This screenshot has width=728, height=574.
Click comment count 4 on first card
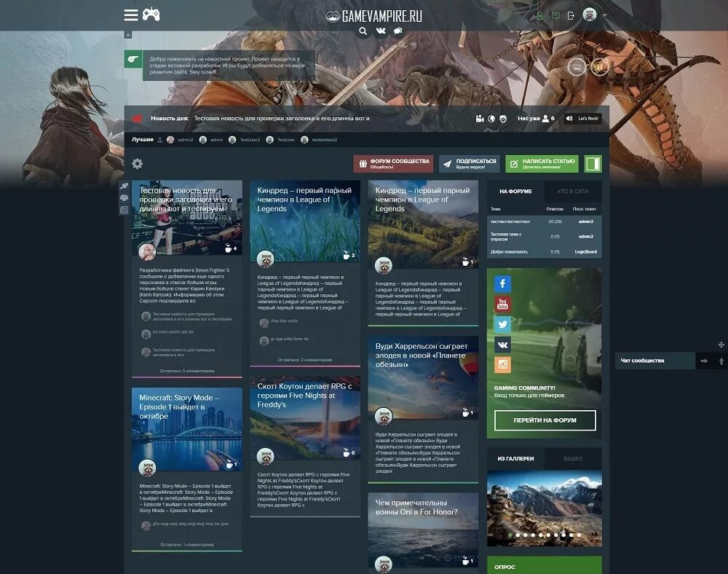click(x=231, y=248)
